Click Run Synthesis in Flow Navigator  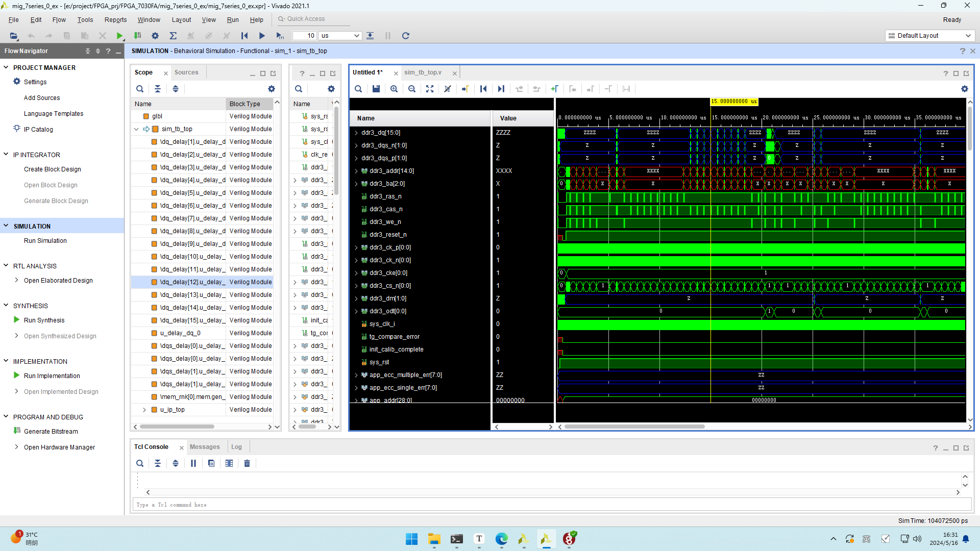pyautogui.click(x=44, y=320)
